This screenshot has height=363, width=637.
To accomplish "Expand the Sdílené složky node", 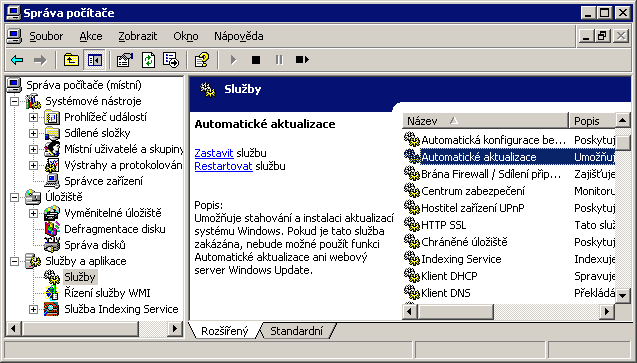I will coord(33,133).
